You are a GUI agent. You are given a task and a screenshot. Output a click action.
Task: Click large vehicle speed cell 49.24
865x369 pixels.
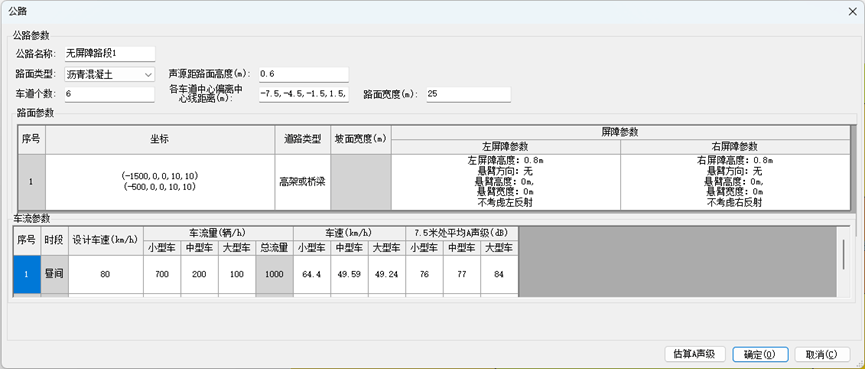[387, 274]
